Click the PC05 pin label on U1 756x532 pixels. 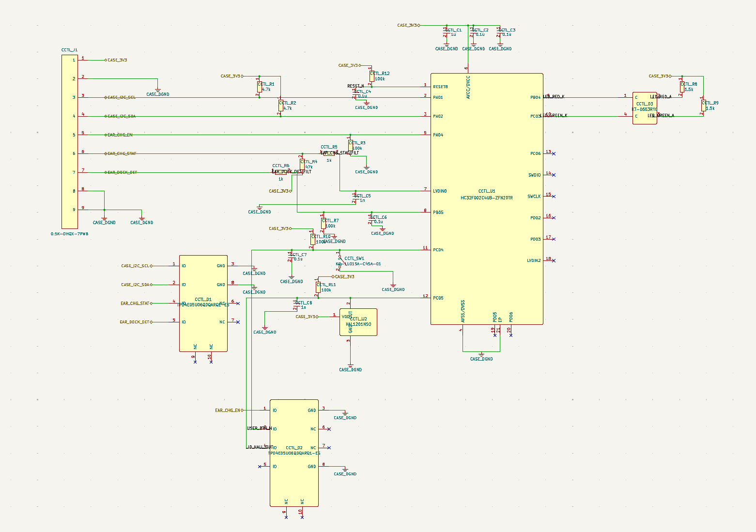pos(438,298)
